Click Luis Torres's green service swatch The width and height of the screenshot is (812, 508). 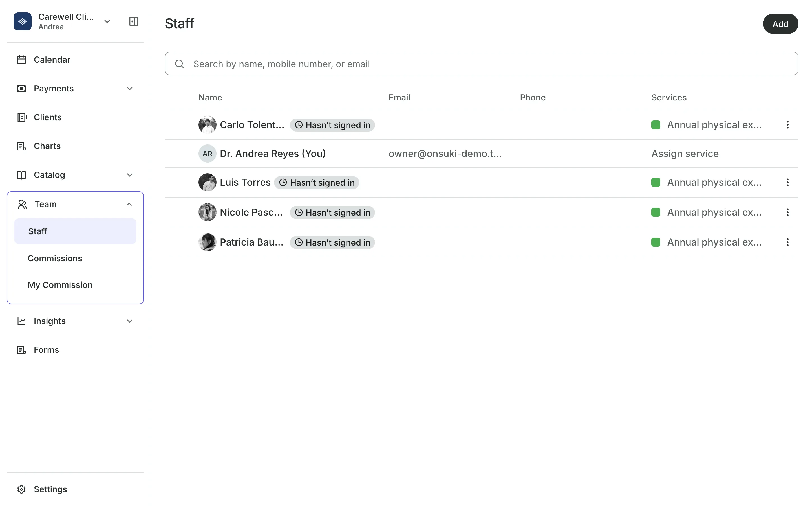(656, 182)
